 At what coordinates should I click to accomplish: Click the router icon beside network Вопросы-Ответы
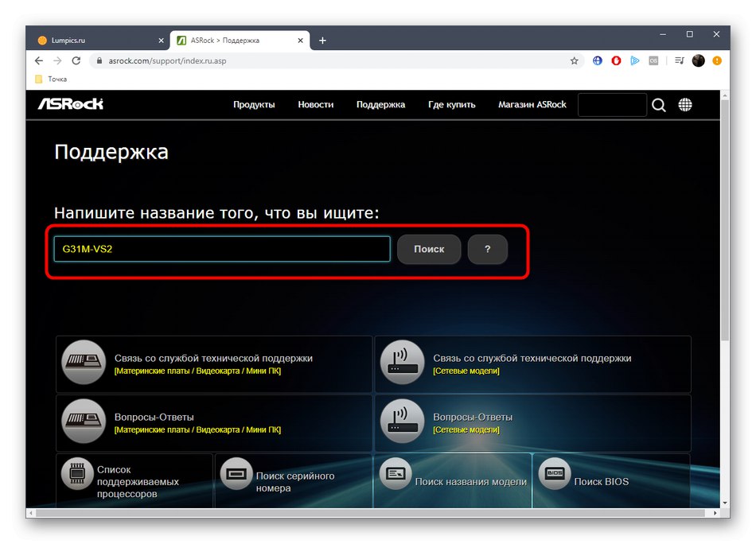pos(402,422)
